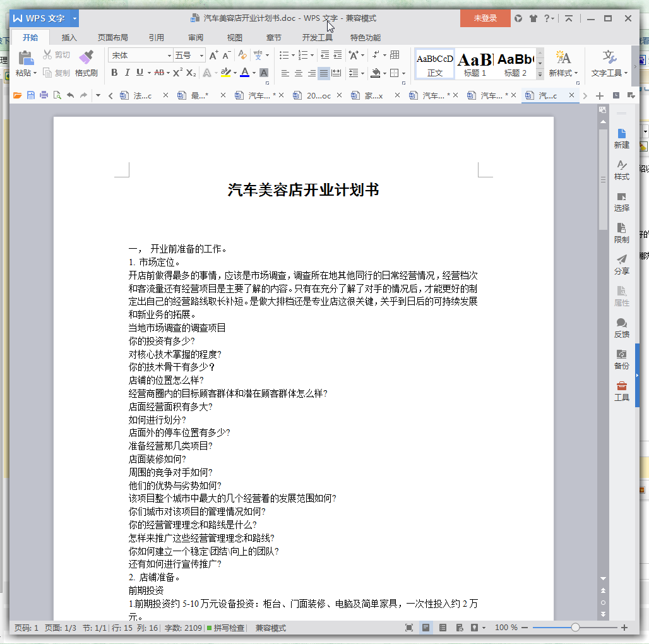Screen dimensions: 649x644
Task: Switch to the 20...oc document tab
Action: [318, 95]
